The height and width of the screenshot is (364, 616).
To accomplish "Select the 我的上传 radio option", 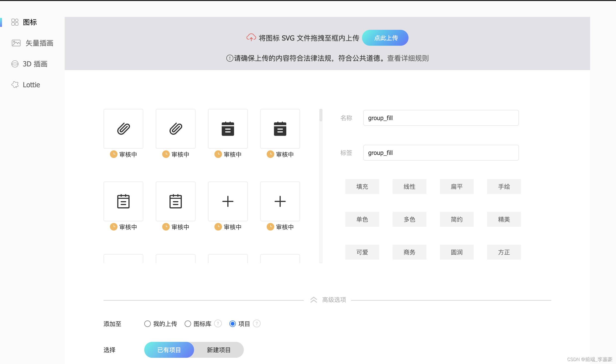I will [148, 324].
